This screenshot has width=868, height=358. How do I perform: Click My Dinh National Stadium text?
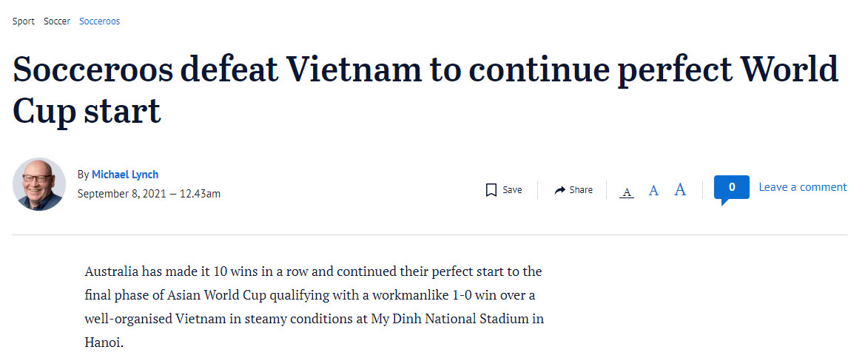coord(463,320)
